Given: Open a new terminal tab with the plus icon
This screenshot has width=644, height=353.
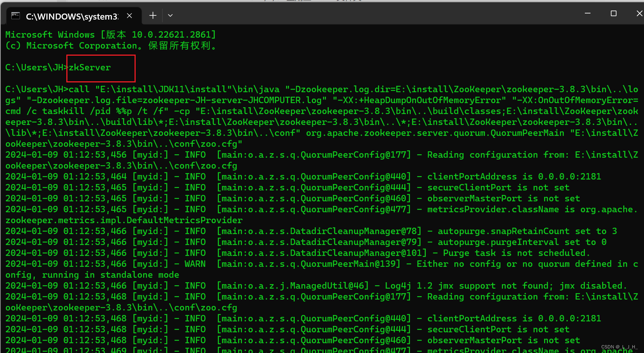Looking at the screenshot, I should [x=153, y=15].
